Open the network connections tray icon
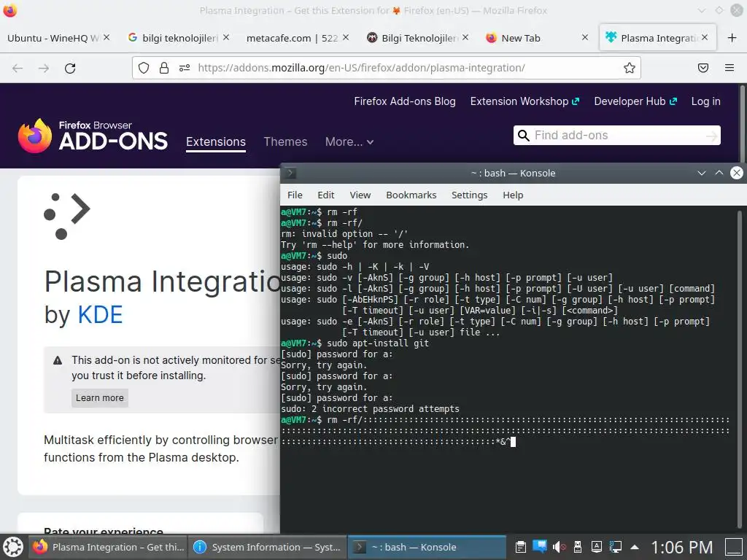The width and height of the screenshot is (747, 560). (x=616, y=547)
